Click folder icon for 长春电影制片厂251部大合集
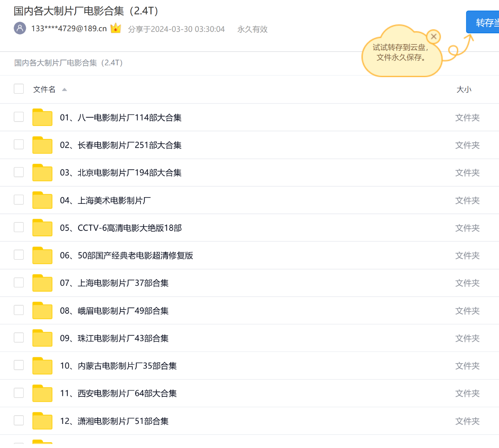This screenshot has width=499, height=448. (x=42, y=145)
